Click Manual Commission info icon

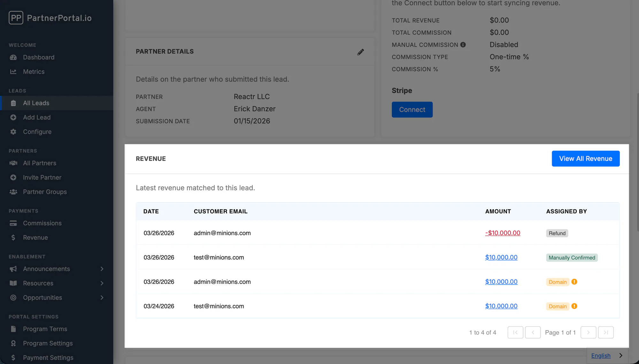point(463,45)
